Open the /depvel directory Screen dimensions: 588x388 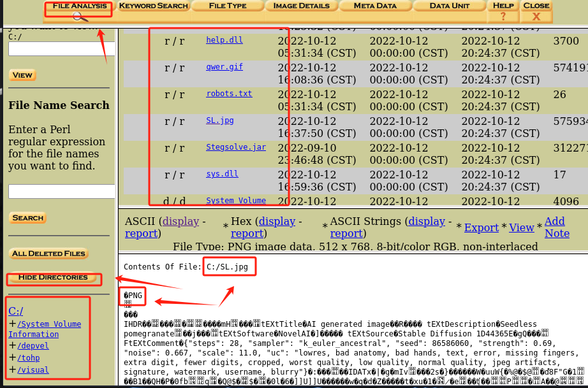[x=33, y=346]
